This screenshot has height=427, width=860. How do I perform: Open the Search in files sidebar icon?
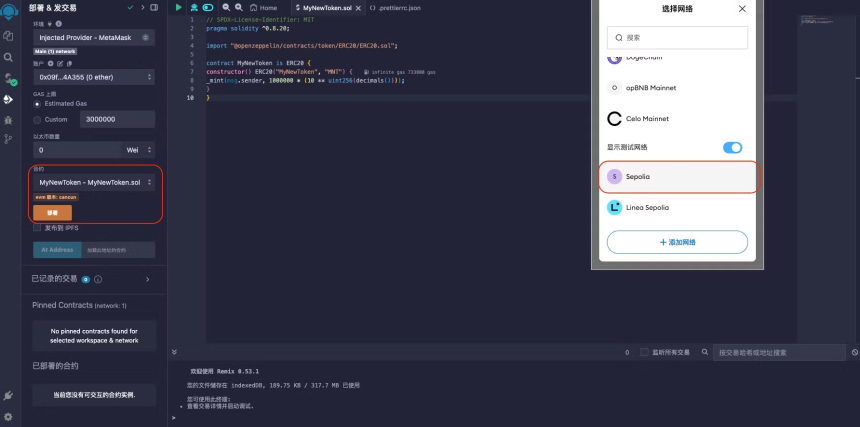[x=8, y=57]
